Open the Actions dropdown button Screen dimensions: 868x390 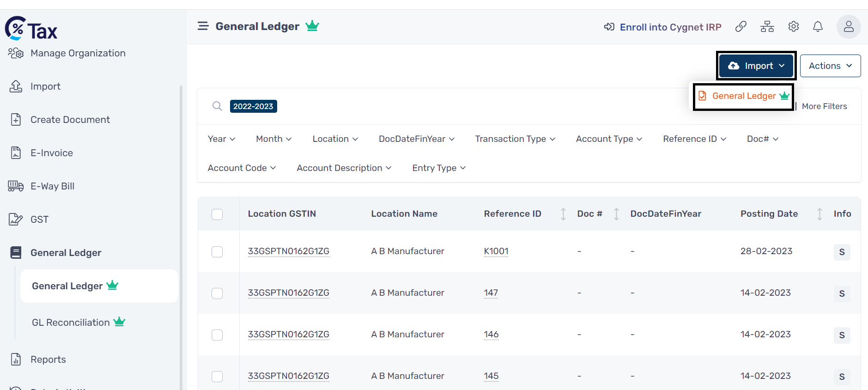point(830,66)
